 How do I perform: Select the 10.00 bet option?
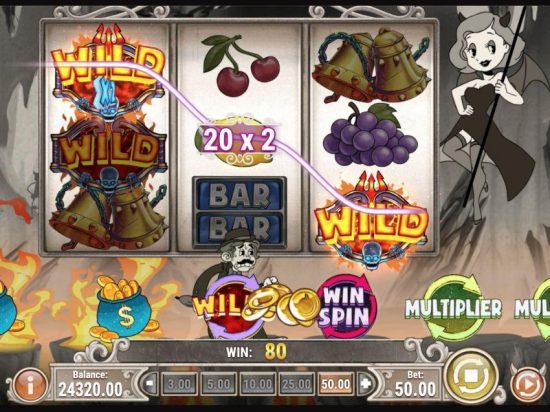click(257, 384)
